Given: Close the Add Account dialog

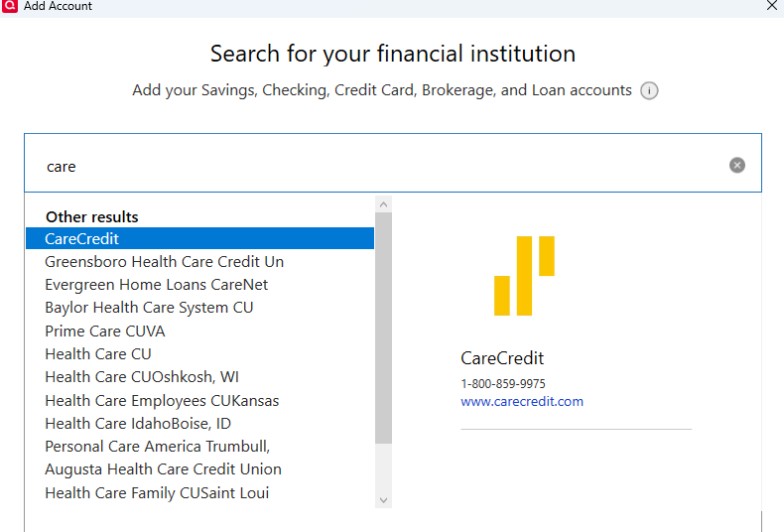Looking at the screenshot, I should tap(772, 6).
